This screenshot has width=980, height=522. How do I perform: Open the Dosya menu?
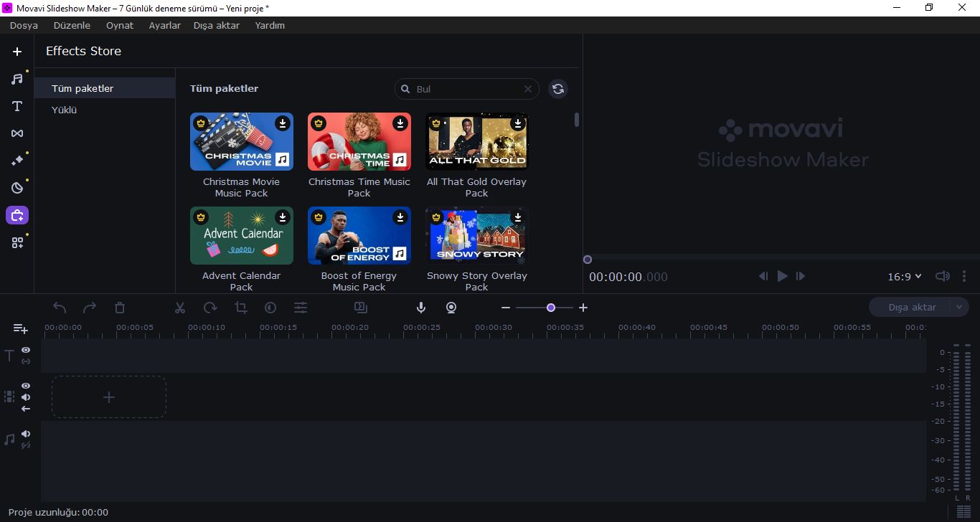point(24,25)
